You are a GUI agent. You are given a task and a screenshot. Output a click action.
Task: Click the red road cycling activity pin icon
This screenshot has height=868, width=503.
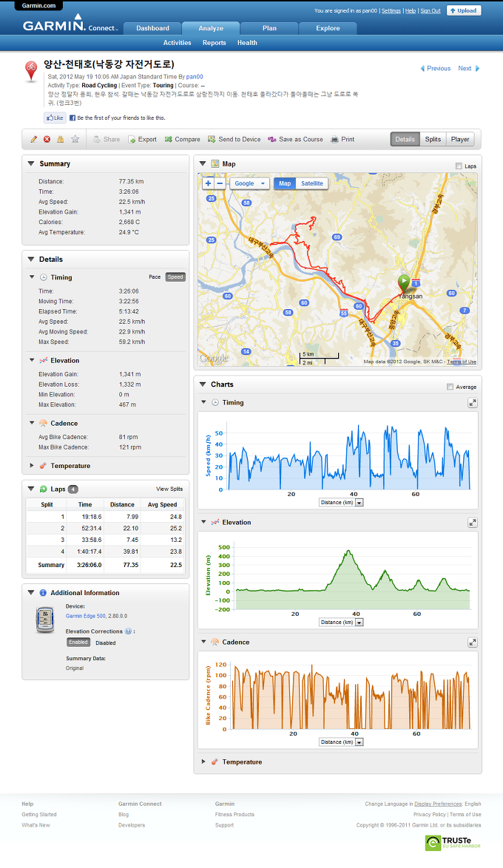click(x=31, y=71)
